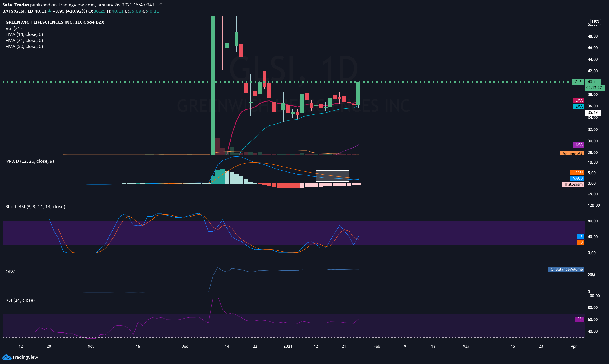Click the blue MACD axis tag
The height and width of the screenshot is (364, 609).
coord(577,178)
